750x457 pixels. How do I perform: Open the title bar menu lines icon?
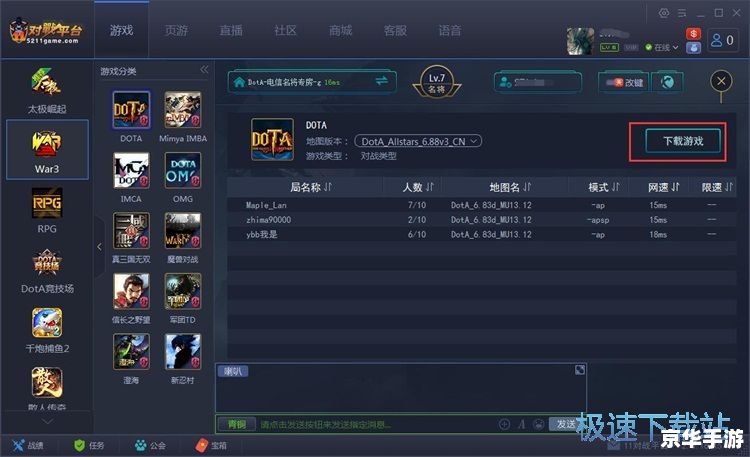682,13
